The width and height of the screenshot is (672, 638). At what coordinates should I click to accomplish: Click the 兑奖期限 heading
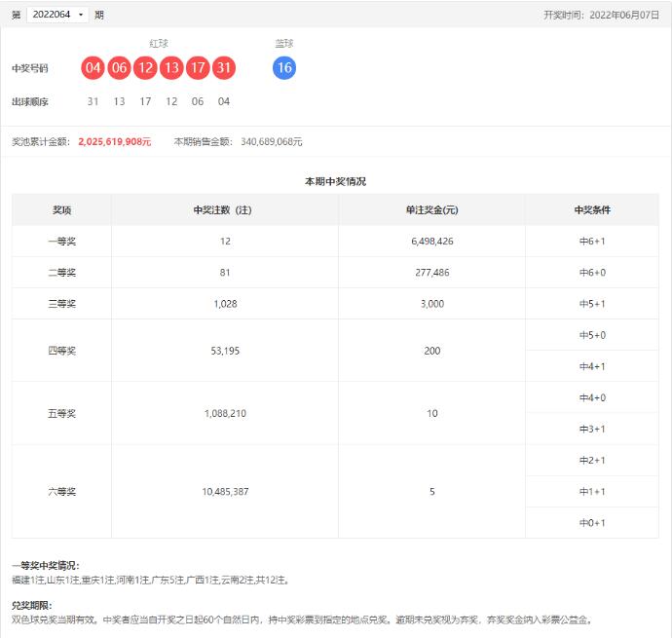(32, 606)
